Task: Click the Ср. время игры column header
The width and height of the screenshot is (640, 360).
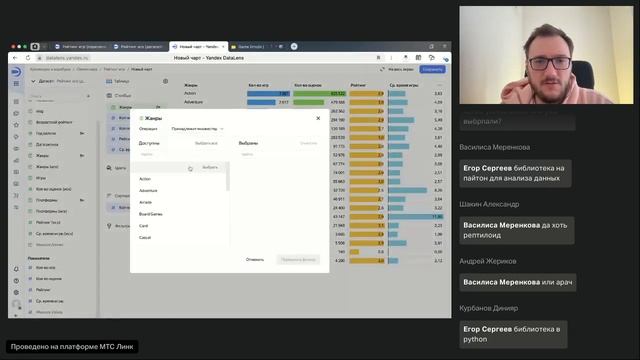Action: [404, 85]
